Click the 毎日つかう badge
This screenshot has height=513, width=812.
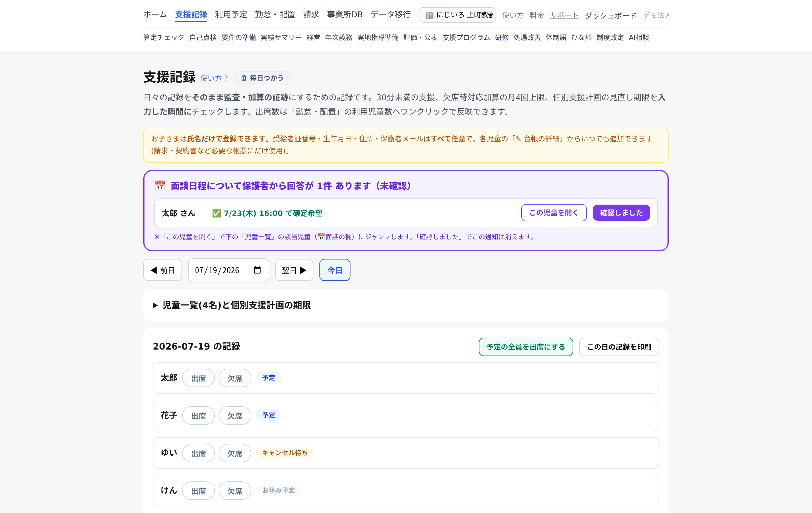pyautogui.click(x=262, y=78)
